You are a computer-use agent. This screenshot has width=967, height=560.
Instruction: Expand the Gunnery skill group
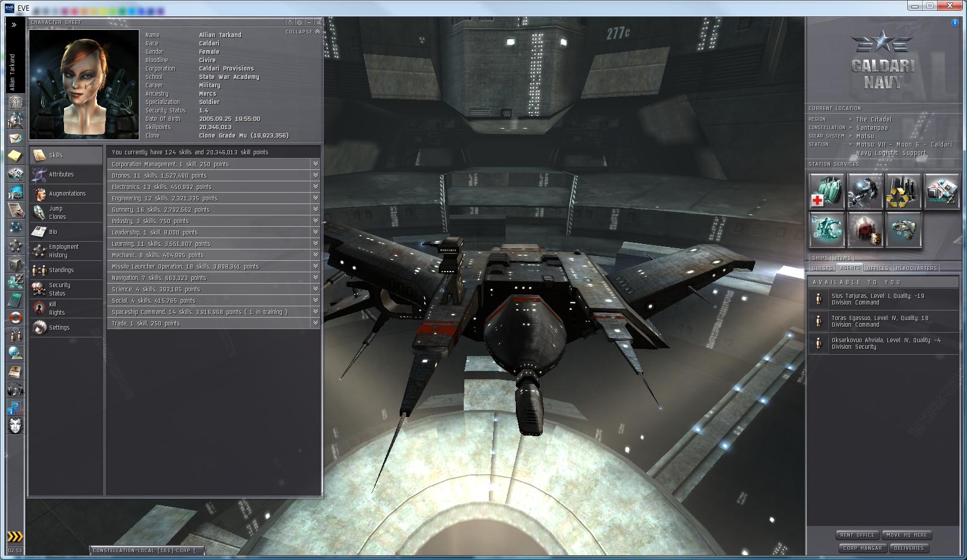coord(315,209)
